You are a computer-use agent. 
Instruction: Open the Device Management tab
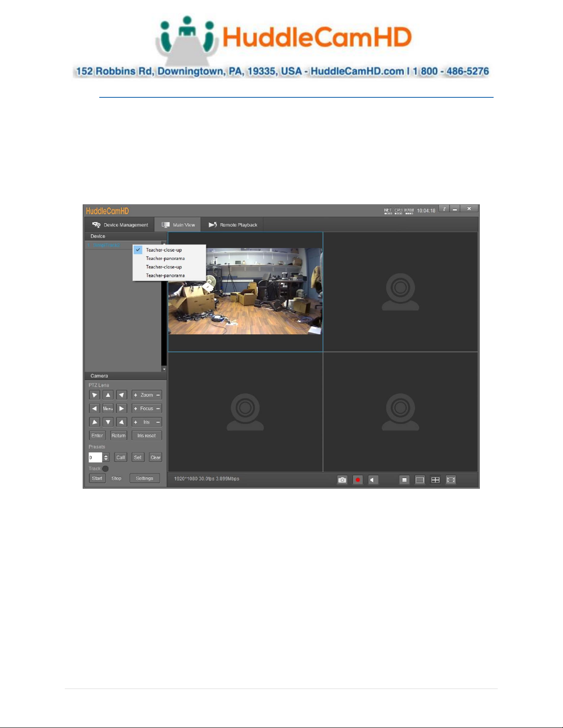120,225
